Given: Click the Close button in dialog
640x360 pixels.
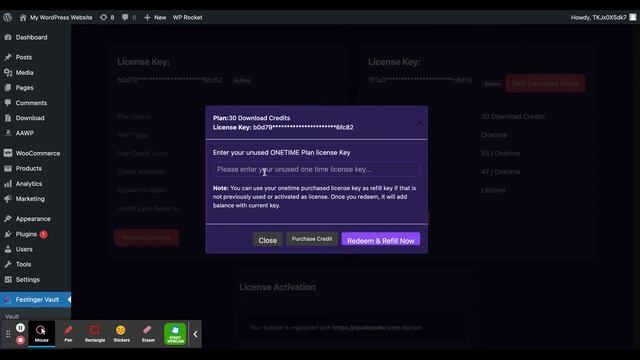Looking at the screenshot, I should coord(268,240).
